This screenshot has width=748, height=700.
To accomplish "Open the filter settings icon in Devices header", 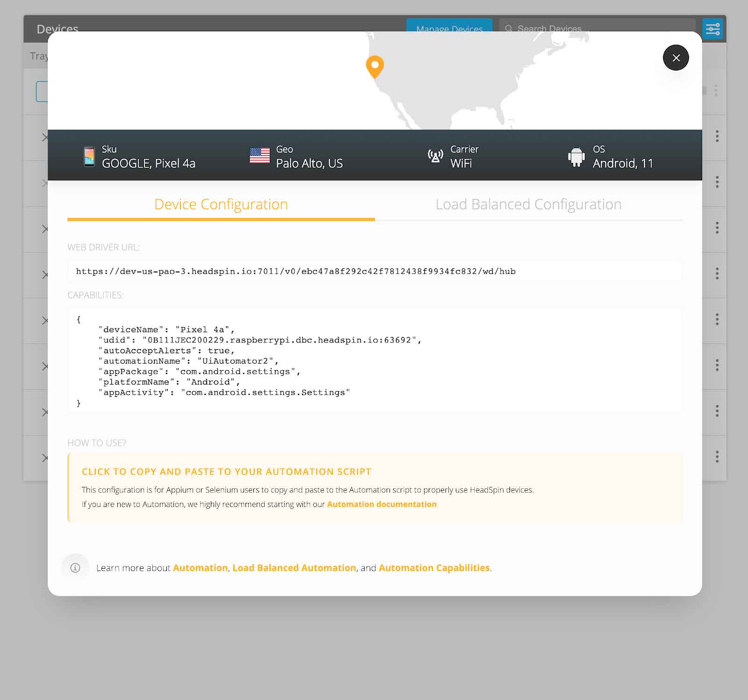I will click(713, 29).
